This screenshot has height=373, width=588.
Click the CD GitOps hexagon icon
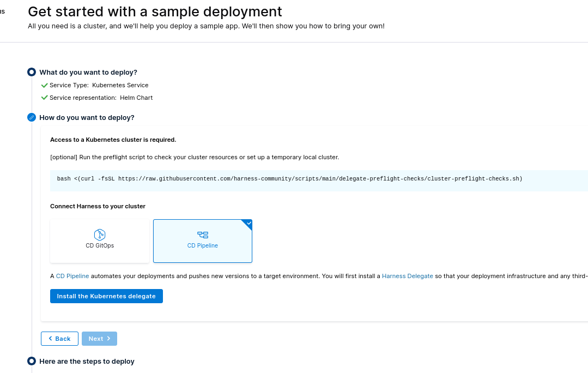[100, 234]
